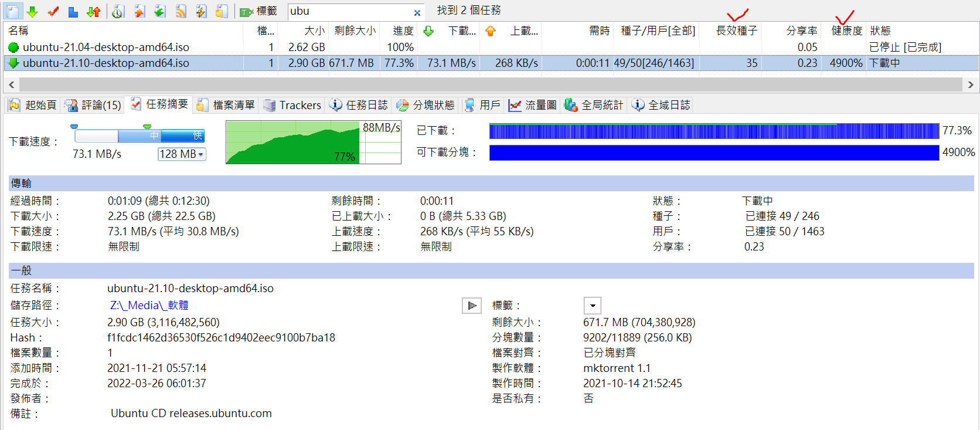Click the 49/50[246/1463] seeds cell
The height and width of the screenshot is (430, 980).
pyautogui.click(x=654, y=63)
